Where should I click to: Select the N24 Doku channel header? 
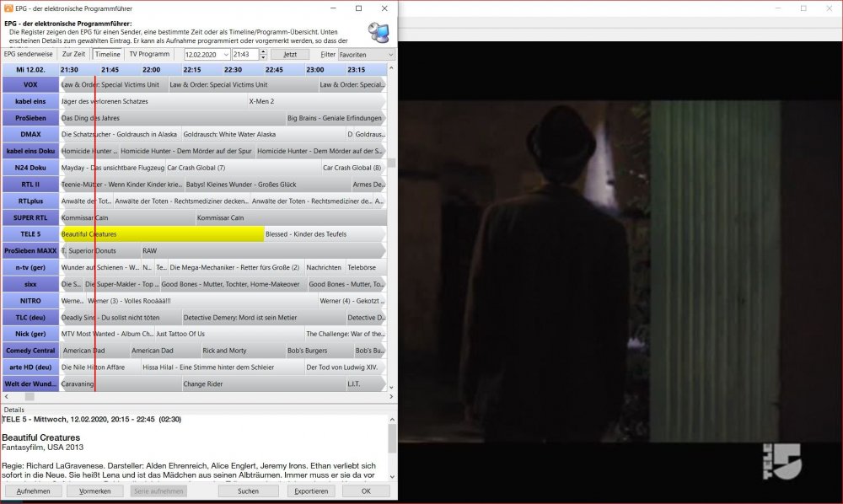[x=30, y=168]
